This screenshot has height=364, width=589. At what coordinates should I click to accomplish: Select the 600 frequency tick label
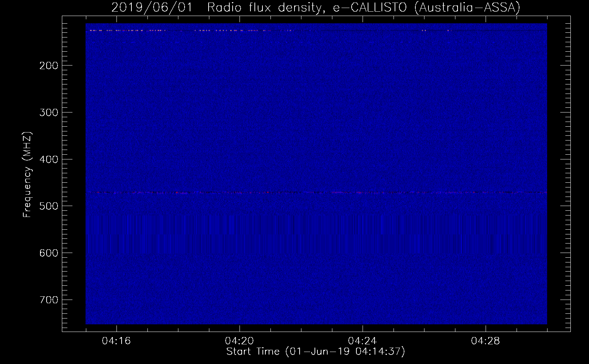pos(48,253)
